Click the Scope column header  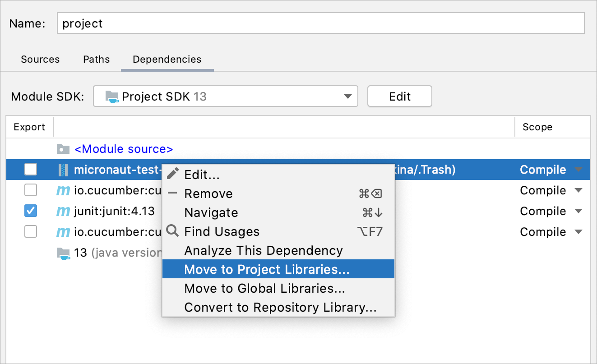(552, 127)
